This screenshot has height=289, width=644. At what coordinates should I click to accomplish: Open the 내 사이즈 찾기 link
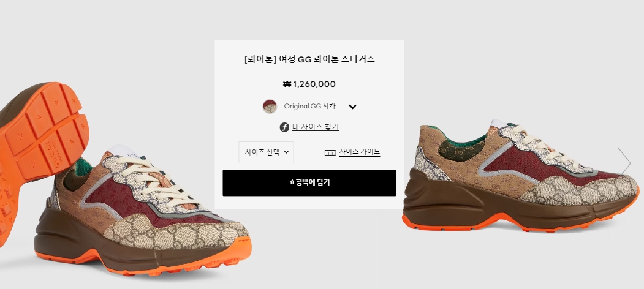[x=316, y=127]
